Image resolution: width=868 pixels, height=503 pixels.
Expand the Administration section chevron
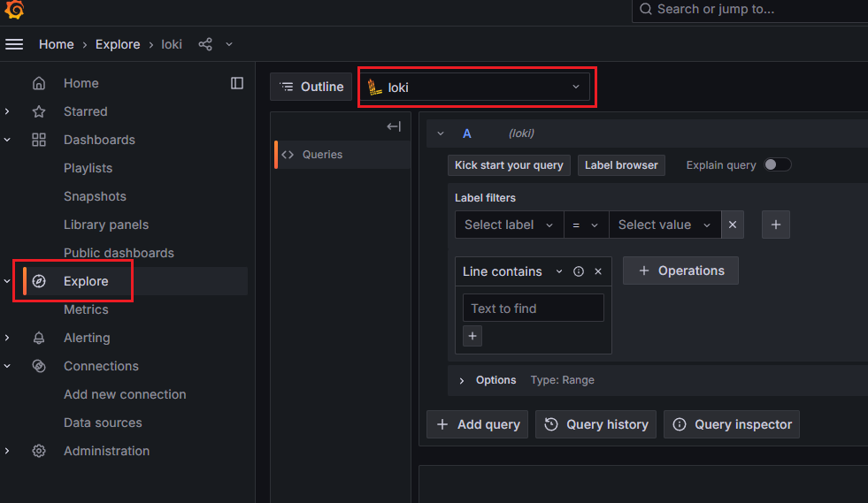click(7, 451)
